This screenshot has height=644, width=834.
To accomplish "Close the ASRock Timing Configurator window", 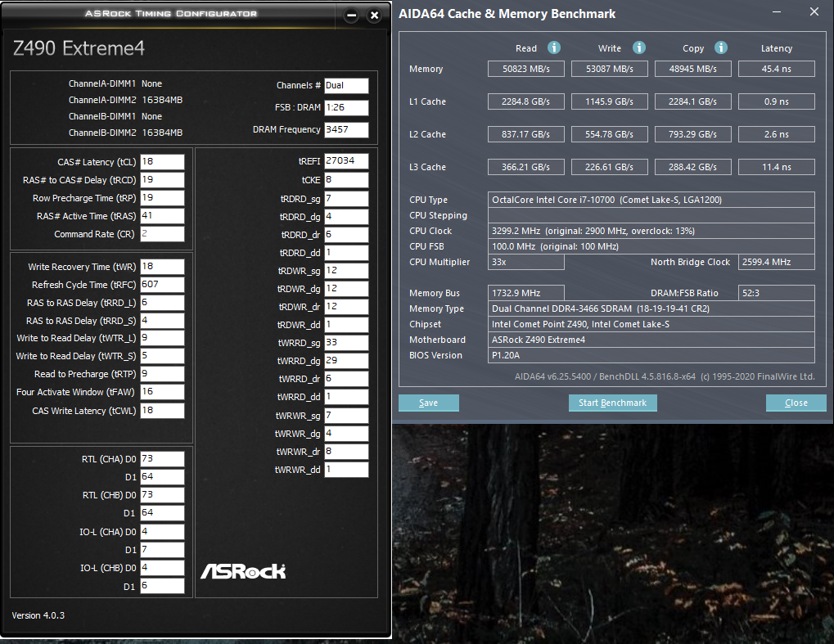I will 375,16.
